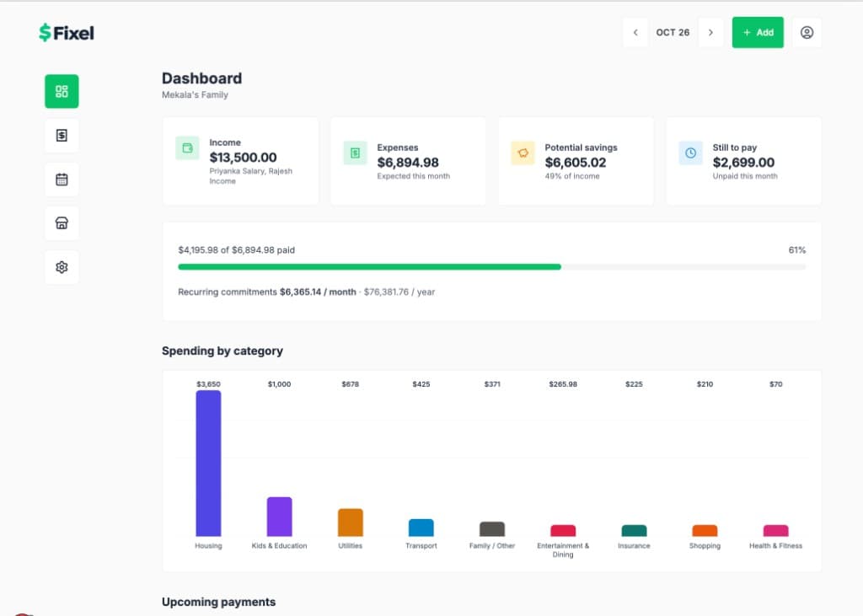Click the $265.98 chart value label
The width and height of the screenshot is (863, 616).
pos(563,384)
